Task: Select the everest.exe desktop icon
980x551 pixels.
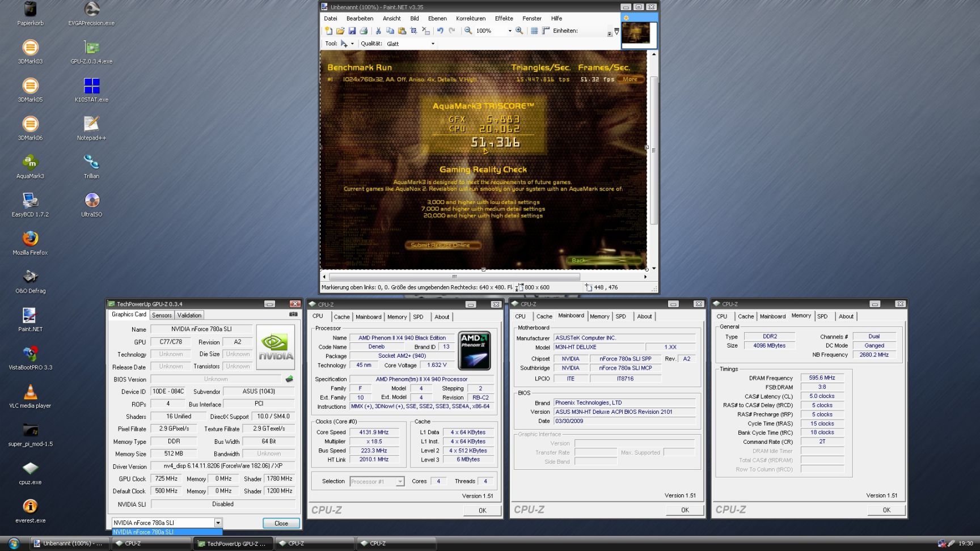Action: click(30, 510)
